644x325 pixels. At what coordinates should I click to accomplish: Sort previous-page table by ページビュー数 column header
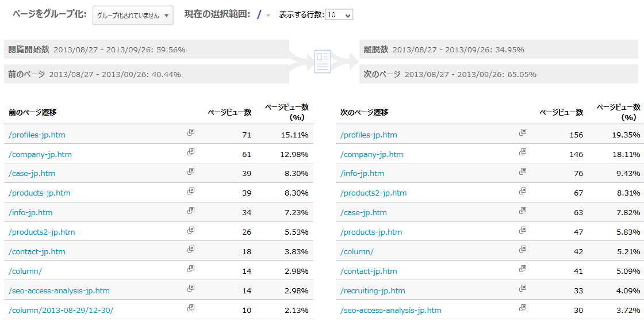tap(229, 112)
